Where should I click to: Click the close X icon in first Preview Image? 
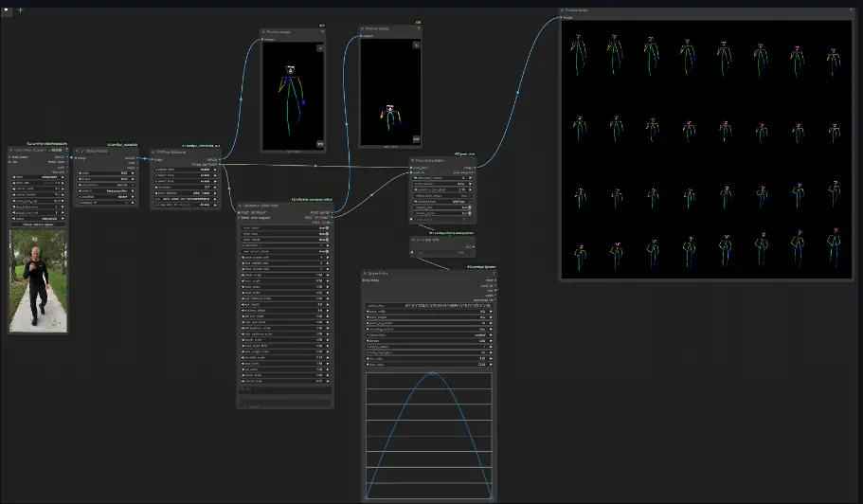tap(320, 46)
